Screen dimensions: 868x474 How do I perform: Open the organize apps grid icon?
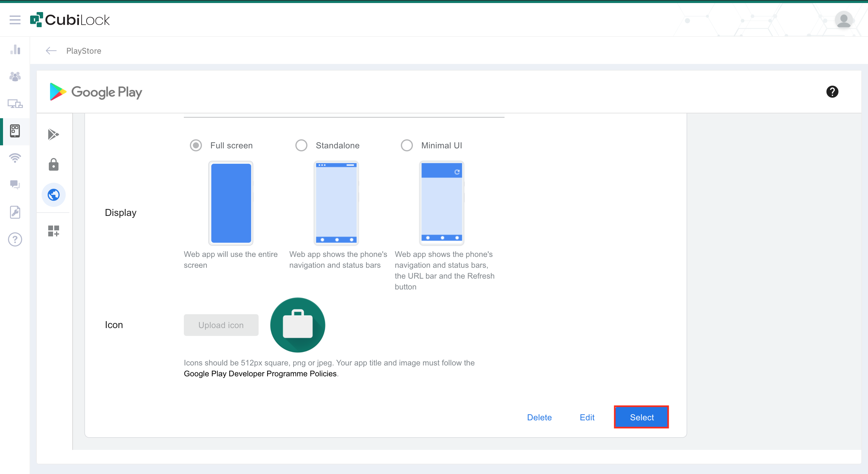(53, 231)
